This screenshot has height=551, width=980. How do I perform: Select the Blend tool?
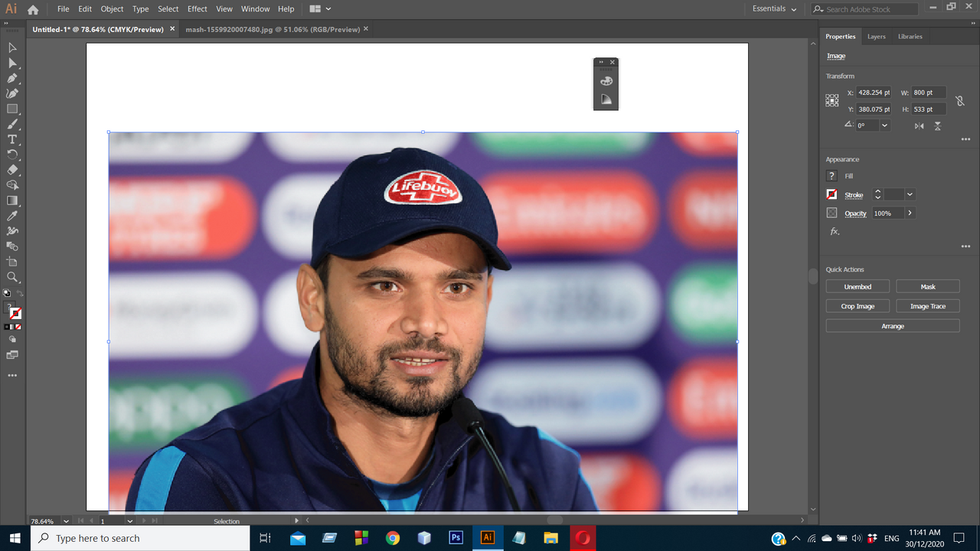click(x=12, y=246)
